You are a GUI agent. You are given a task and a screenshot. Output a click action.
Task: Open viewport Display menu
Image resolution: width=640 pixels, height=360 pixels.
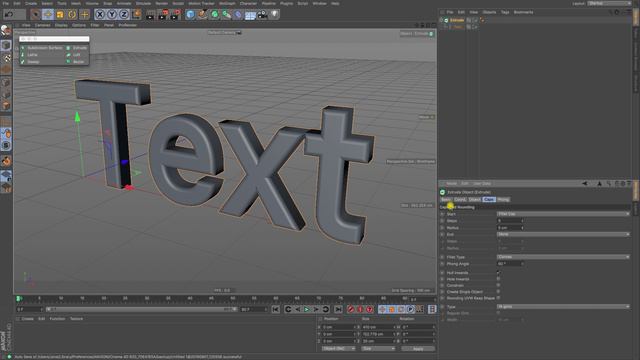pos(61,25)
